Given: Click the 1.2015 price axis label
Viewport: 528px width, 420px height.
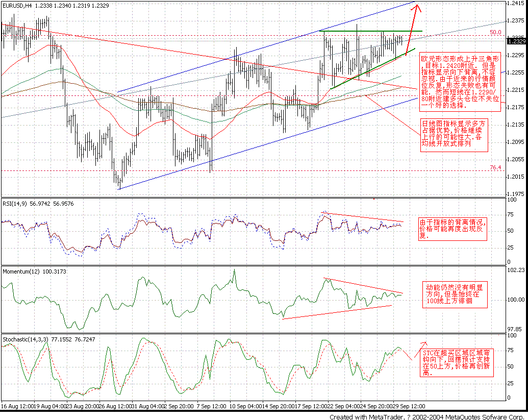Looking at the screenshot, I should (x=517, y=177).
